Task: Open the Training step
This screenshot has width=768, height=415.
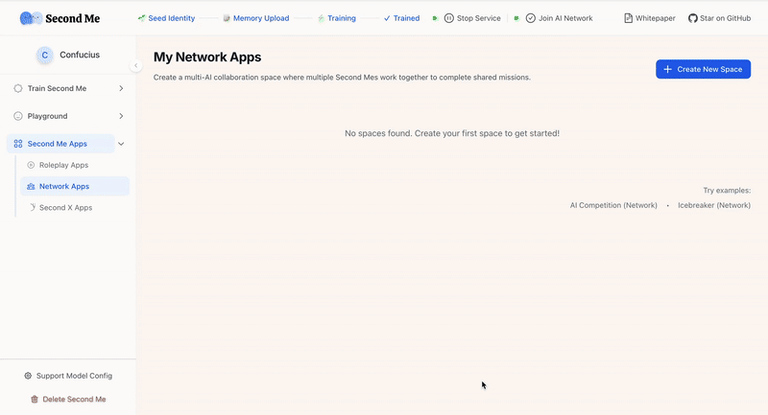Action: tap(336, 18)
